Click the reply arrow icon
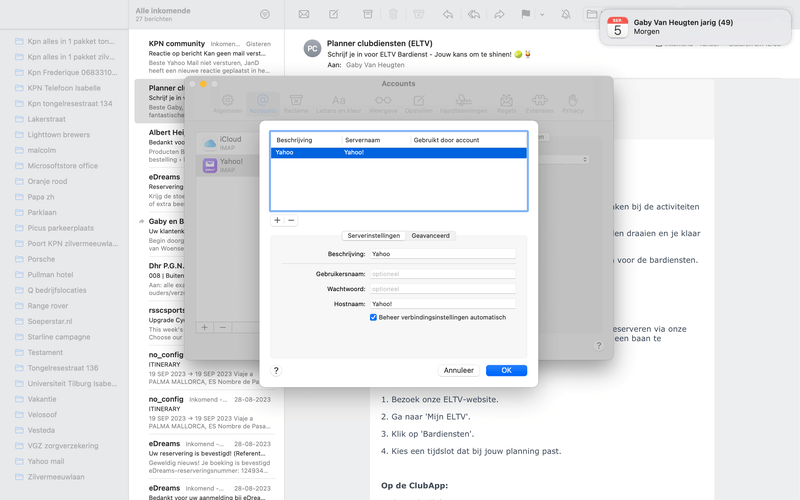This screenshot has width=800, height=500. [448, 14]
